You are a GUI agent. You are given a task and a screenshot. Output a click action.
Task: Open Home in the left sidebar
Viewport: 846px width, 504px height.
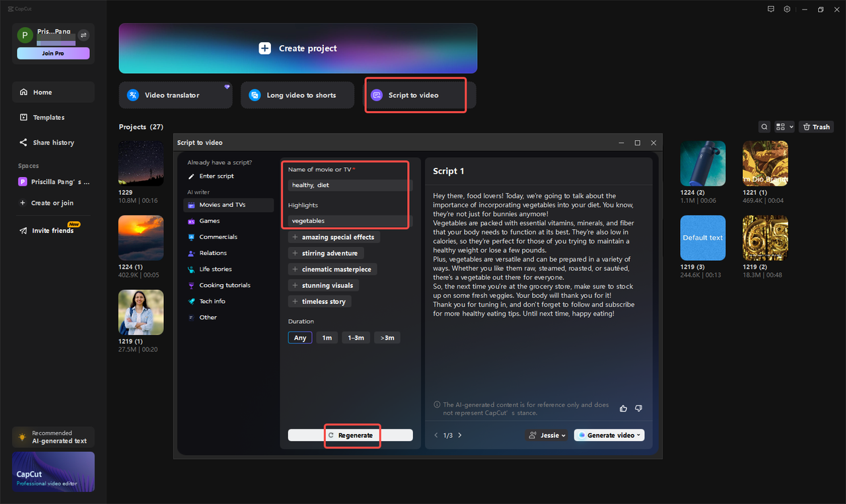[x=53, y=92]
